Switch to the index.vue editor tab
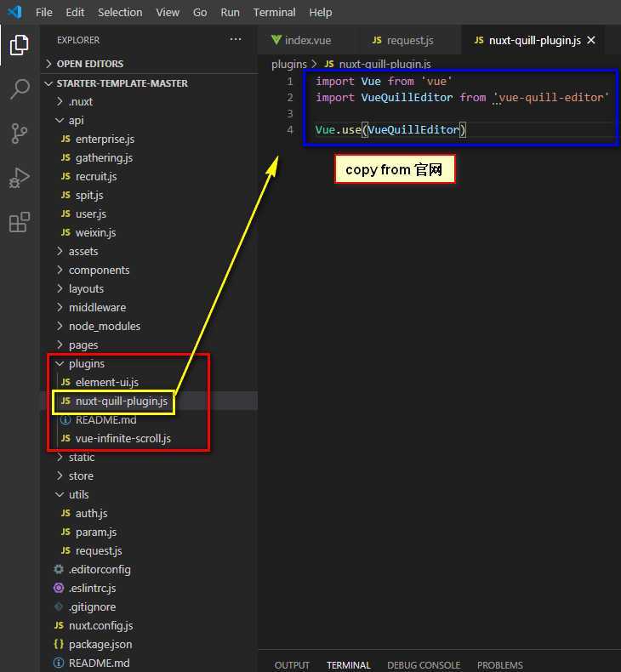The width and height of the screenshot is (621, 672). [308, 40]
